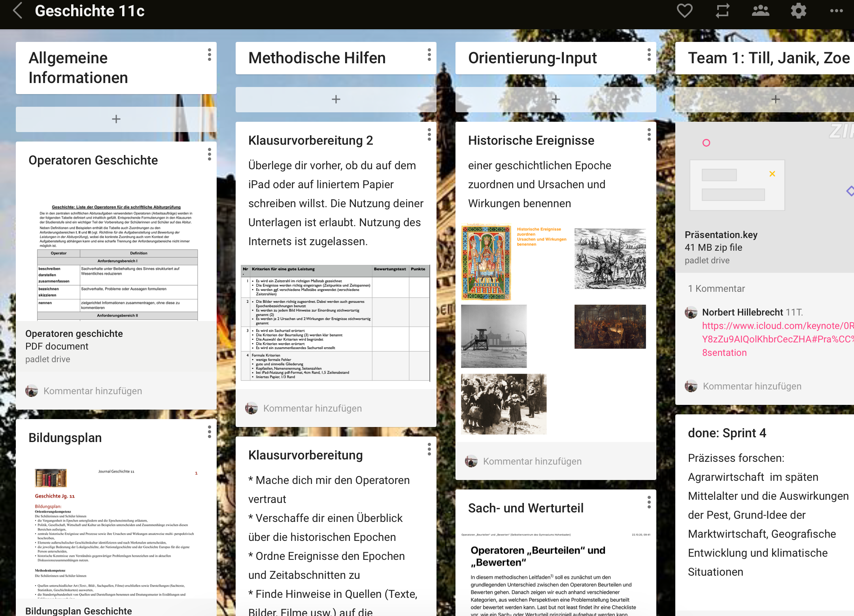This screenshot has width=854, height=616.
Task: Click the heart like icon in header
Action: tap(684, 11)
